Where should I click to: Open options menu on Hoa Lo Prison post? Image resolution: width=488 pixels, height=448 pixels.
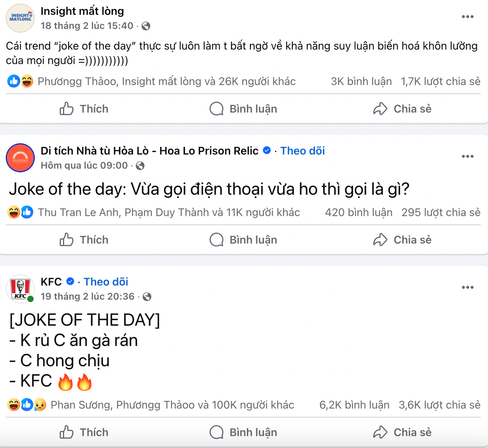(x=468, y=156)
